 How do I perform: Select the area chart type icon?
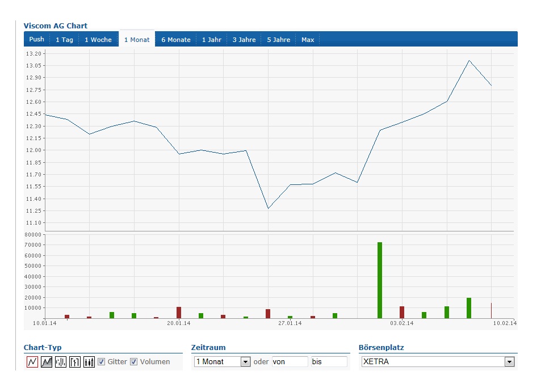(x=47, y=362)
